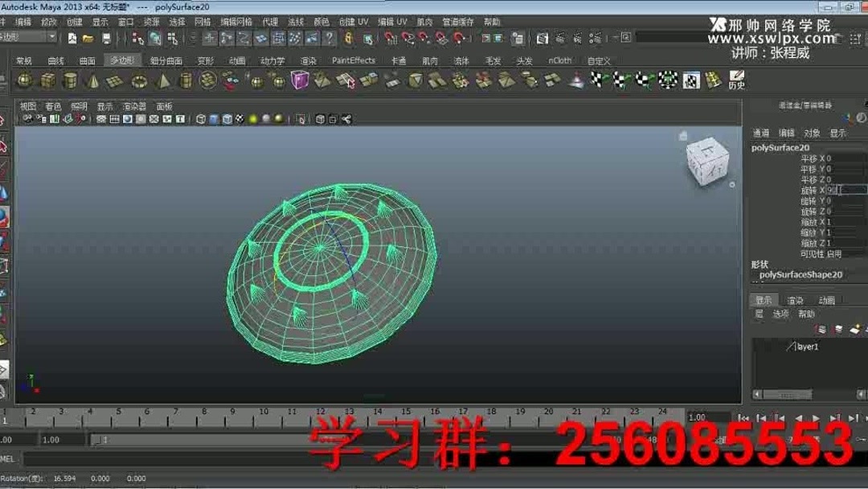
Task: Select the polygon cone tool on the shelf
Action: [94, 80]
